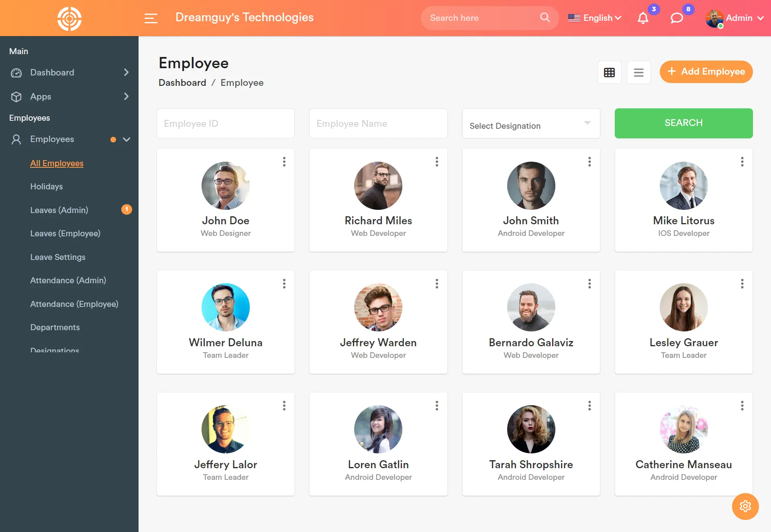This screenshot has width=771, height=532.
Task: Open the notifications bell icon
Action: click(643, 18)
